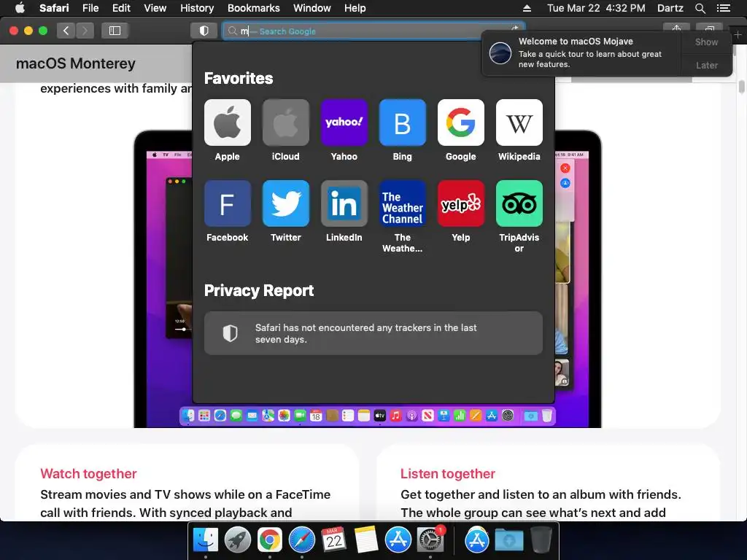
Task: Click the Dartz user name
Action: click(670, 8)
